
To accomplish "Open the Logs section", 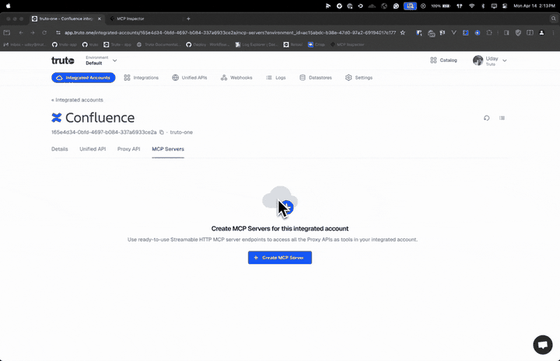I will coord(276,77).
